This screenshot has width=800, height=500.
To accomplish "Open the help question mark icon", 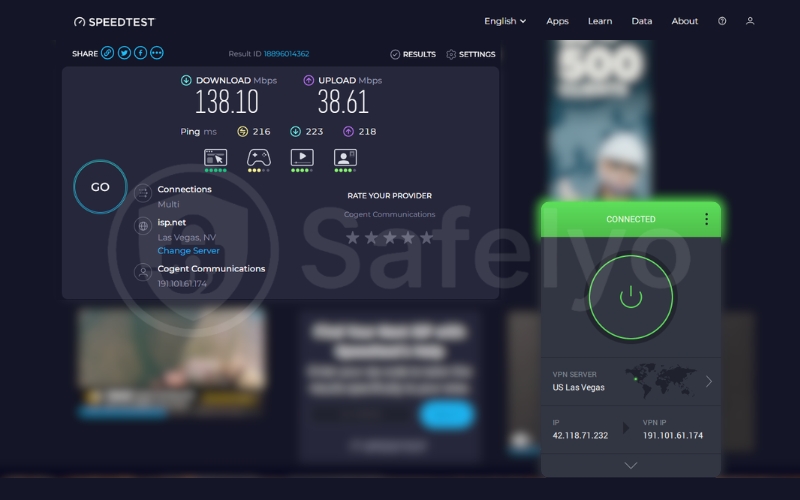I will coord(722,21).
